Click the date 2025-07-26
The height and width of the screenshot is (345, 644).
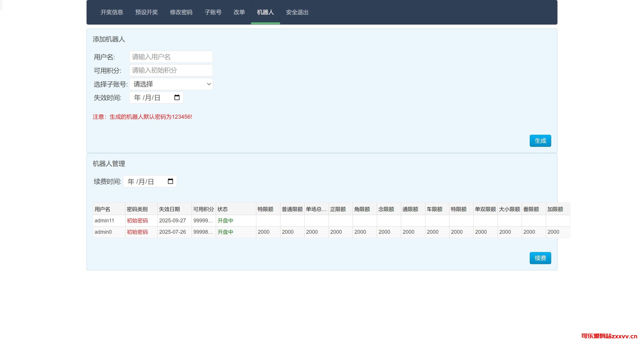pyautogui.click(x=173, y=232)
